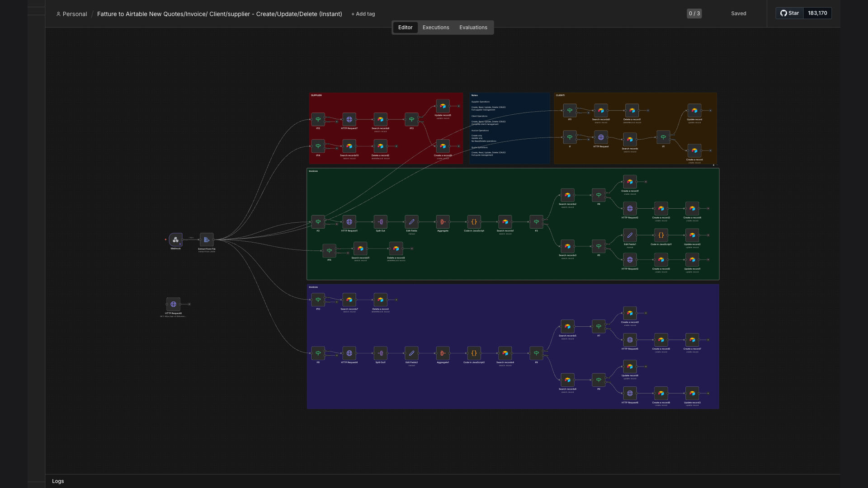The image size is (868, 488).
Task: Open the Update record1 node
Action: click(x=692, y=260)
